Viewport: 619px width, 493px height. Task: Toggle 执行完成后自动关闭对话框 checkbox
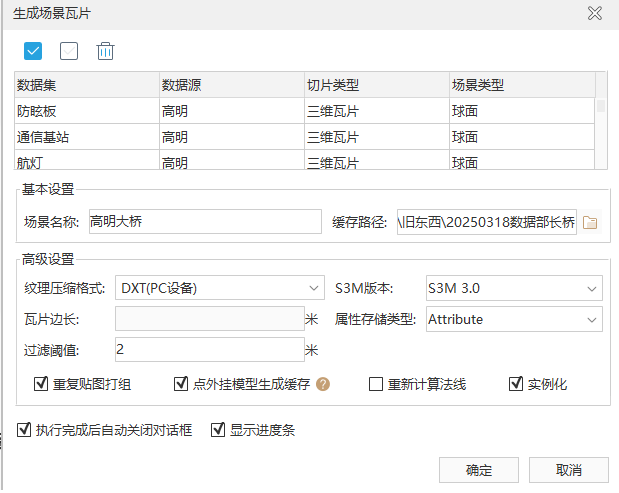click(x=25, y=431)
